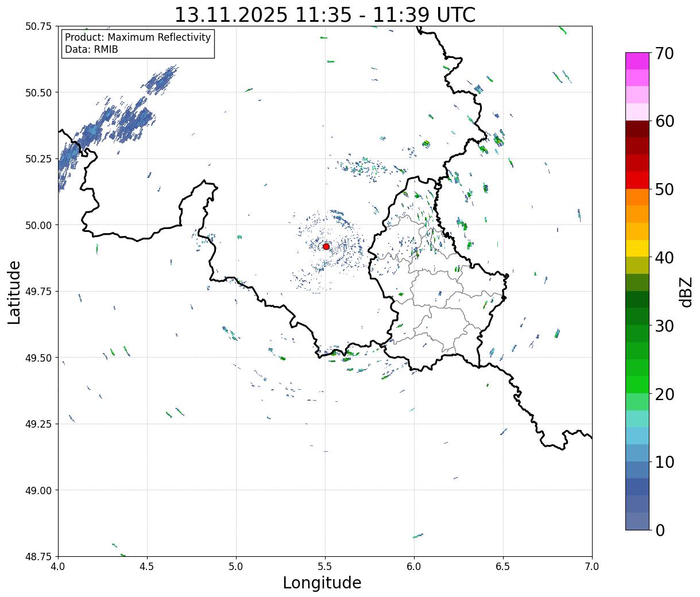Click the latitude tick label 49.25
Viewport: 700px width, 597px height.
[x=38, y=424]
